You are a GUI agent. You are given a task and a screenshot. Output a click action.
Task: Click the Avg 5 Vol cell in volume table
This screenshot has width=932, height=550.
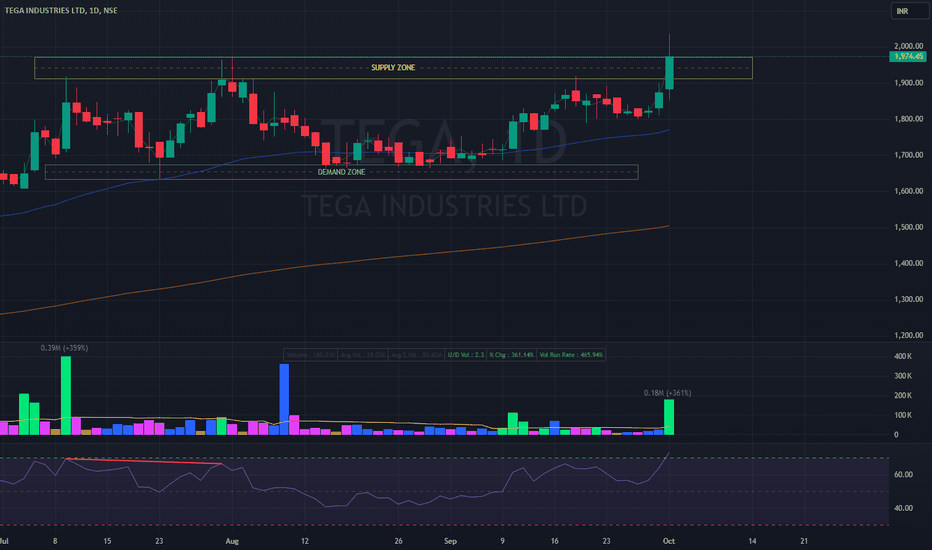tap(417, 355)
